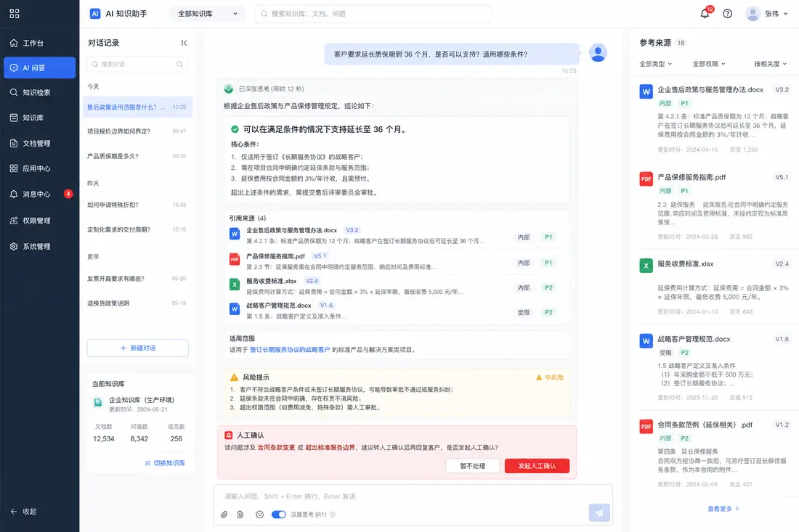Open the 全部类型 filter dropdown
Screen dimensions: 799x532
tap(656, 64)
